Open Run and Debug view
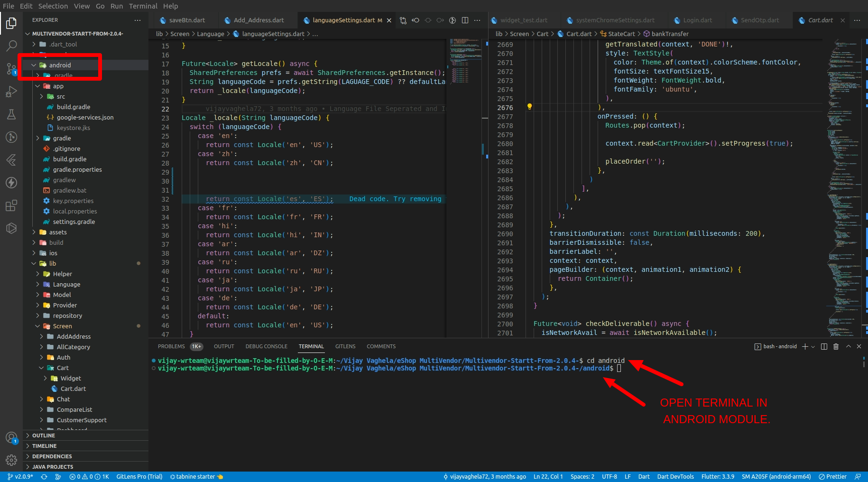 coord(11,92)
